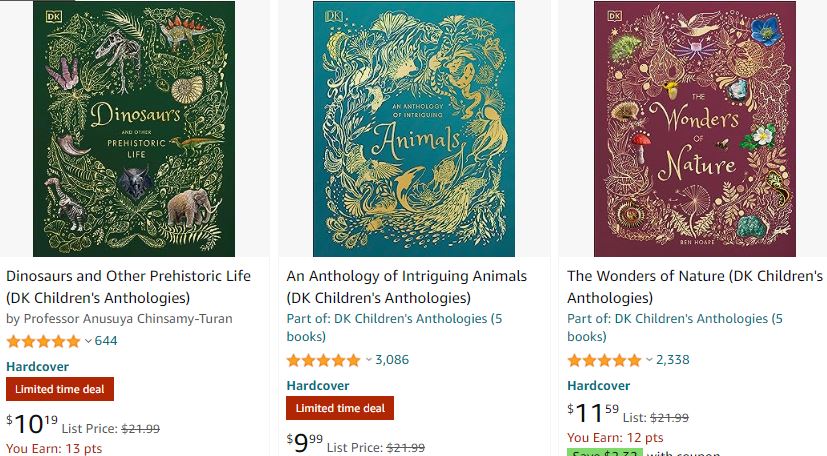Click the Anthology of Intriguing Animals cover
Viewport: 827px width, 456px height.
coord(414,129)
